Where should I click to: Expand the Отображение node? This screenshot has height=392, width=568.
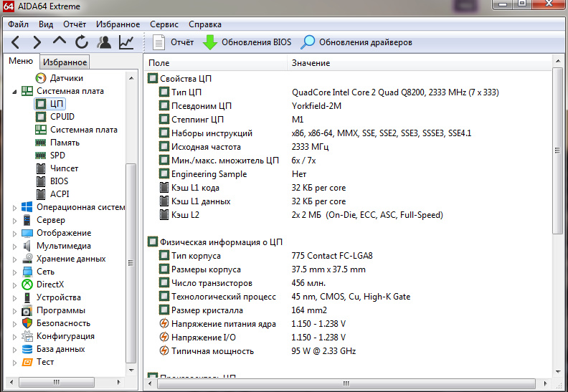pos(14,234)
